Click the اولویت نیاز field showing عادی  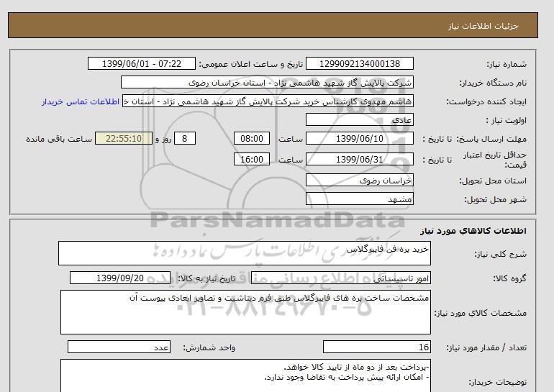pyautogui.click(x=360, y=120)
